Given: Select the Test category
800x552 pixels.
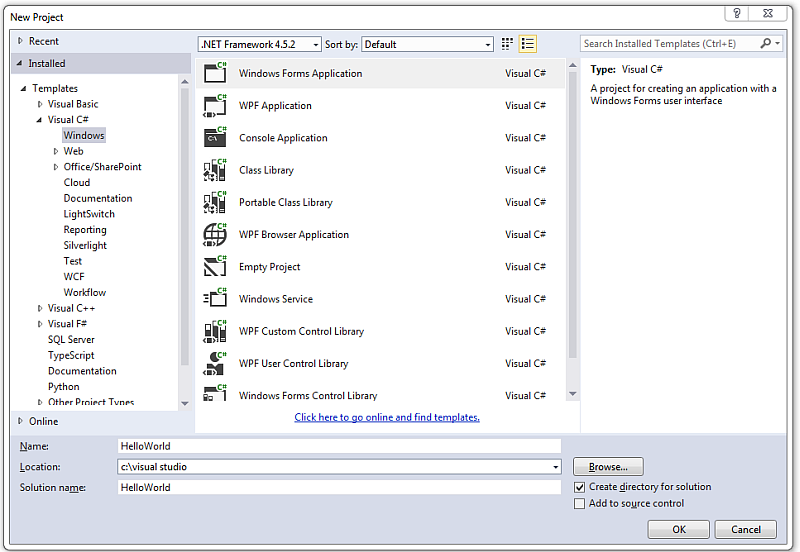Looking at the screenshot, I should click(72, 261).
